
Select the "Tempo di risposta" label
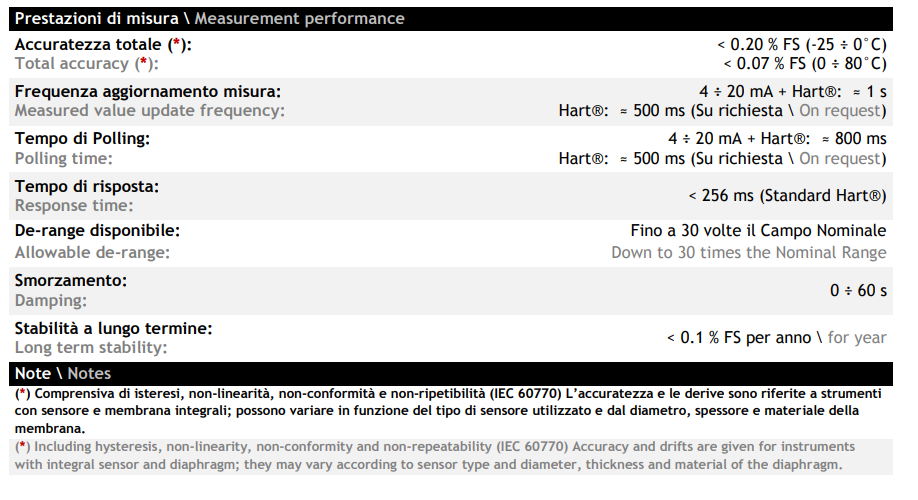click(87, 186)
